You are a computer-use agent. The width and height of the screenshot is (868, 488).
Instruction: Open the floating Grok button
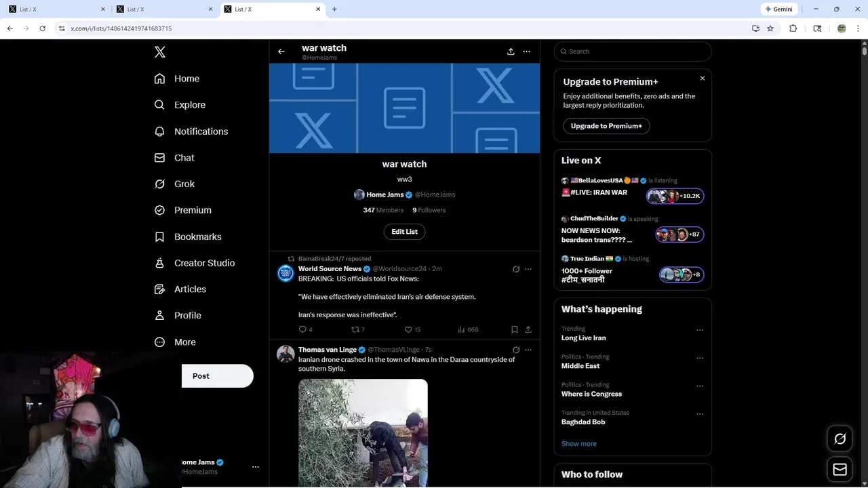coord(840,439)
